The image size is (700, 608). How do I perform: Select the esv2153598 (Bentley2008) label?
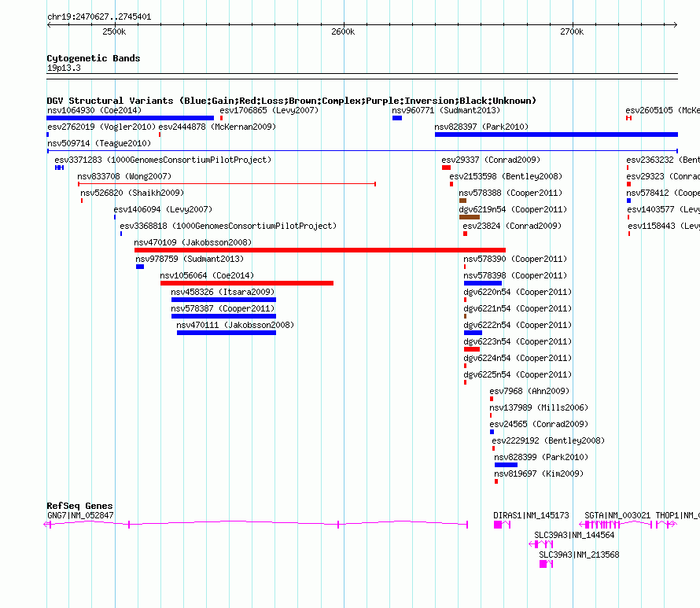tap(506, 176)
